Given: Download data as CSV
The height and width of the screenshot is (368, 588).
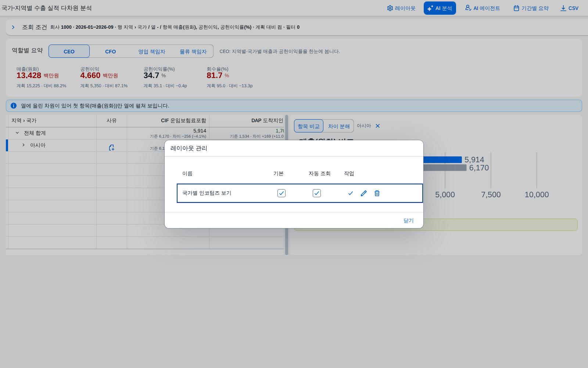Looking at the screenshot, I should point(569,8).
